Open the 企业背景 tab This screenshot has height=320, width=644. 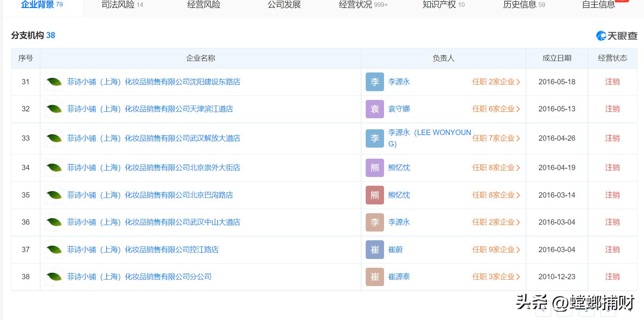(42, 5)
